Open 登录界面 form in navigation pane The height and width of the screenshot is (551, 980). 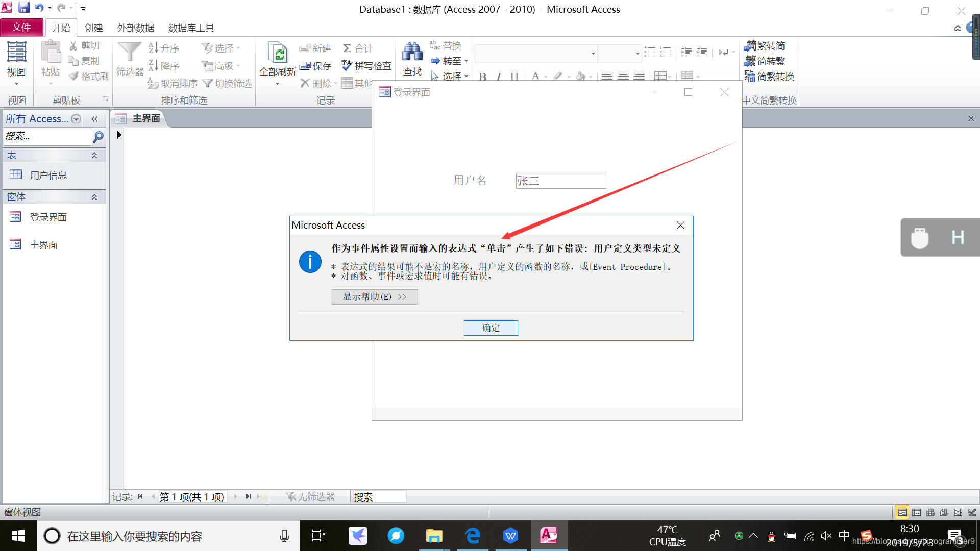pos(54,217)
